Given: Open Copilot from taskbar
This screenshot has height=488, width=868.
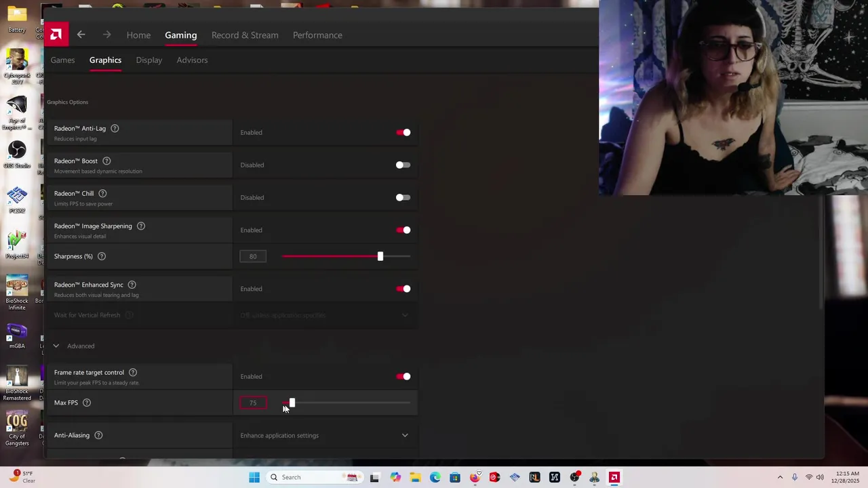Looking at the screenshot, I should coord(395,477).
